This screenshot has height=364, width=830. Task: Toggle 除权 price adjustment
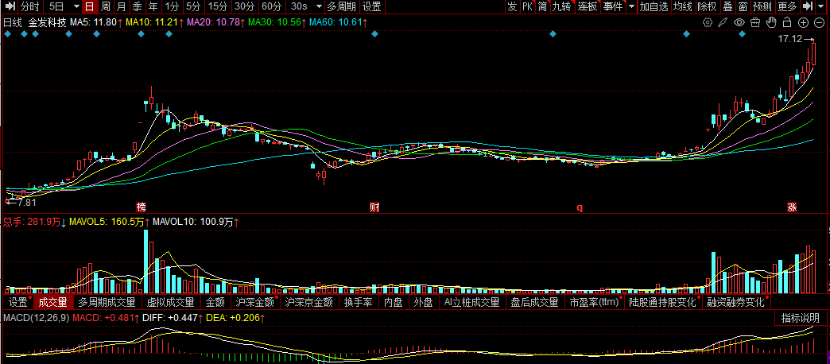click(x=707, y=7)
